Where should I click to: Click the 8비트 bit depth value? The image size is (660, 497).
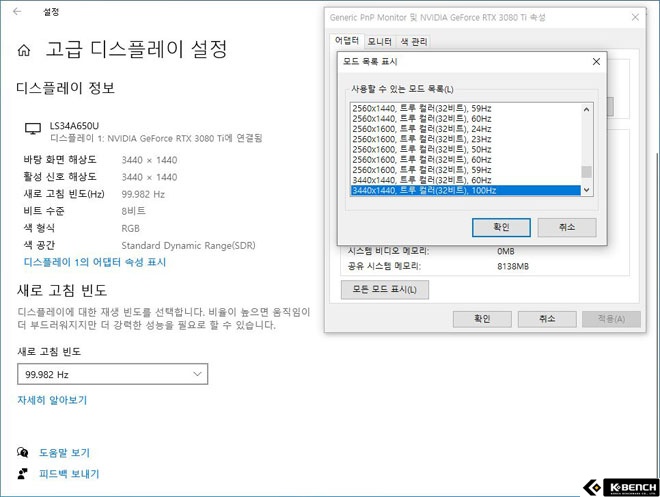[x=133, y=211]
